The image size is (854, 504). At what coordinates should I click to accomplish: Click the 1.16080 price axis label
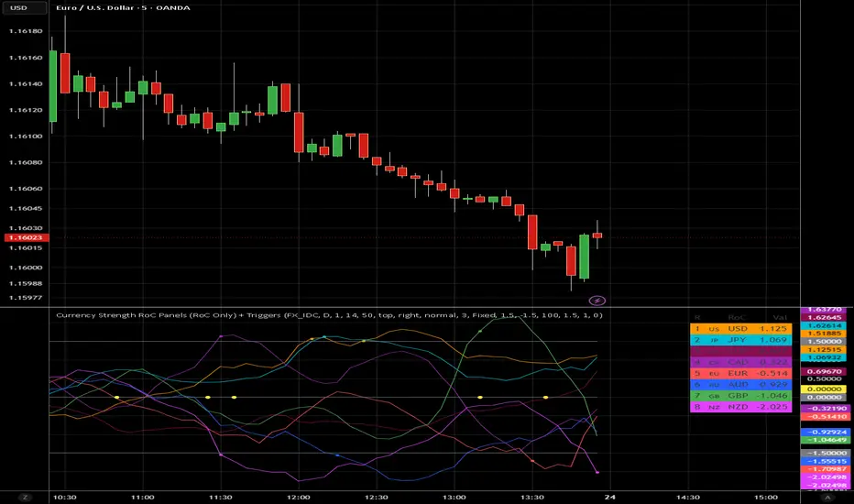click(26, 162)
